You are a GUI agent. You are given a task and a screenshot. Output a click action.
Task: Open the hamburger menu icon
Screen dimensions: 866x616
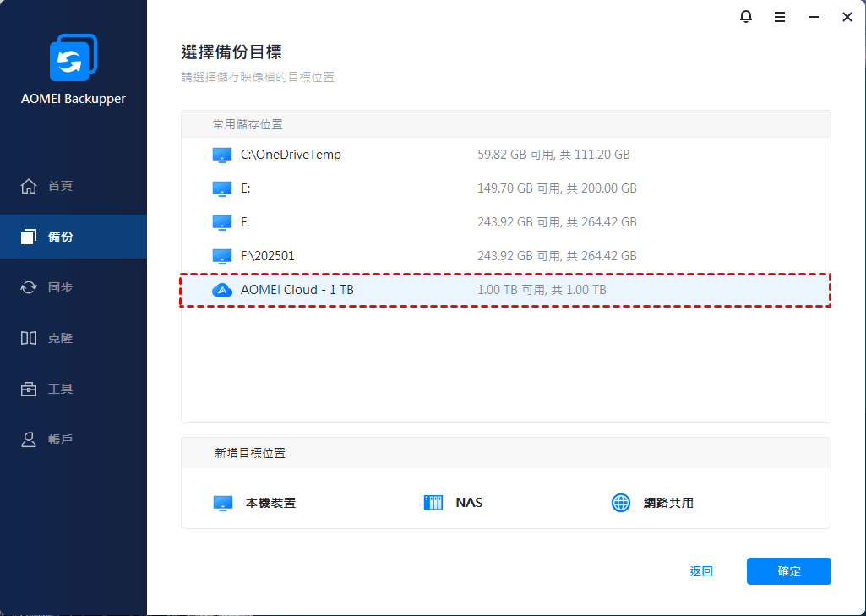tap(779, 17)
